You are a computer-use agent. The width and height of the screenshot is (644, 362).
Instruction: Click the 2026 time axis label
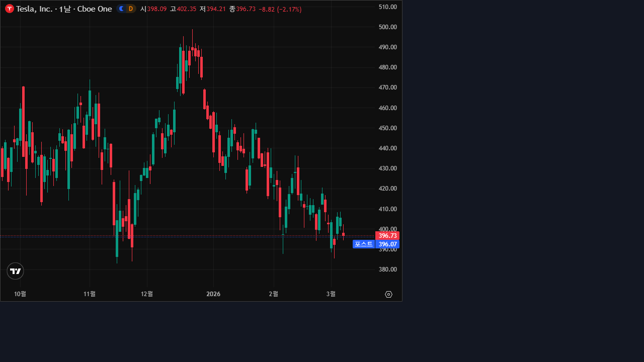[213, 294]
